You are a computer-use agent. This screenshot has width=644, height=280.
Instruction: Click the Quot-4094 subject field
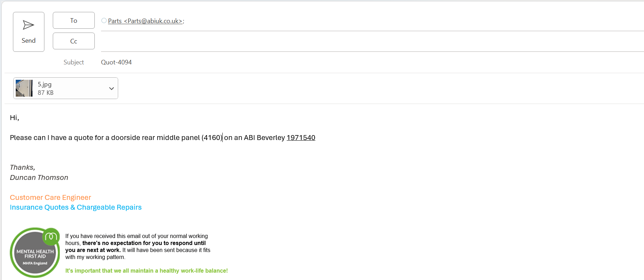[116, 62]
